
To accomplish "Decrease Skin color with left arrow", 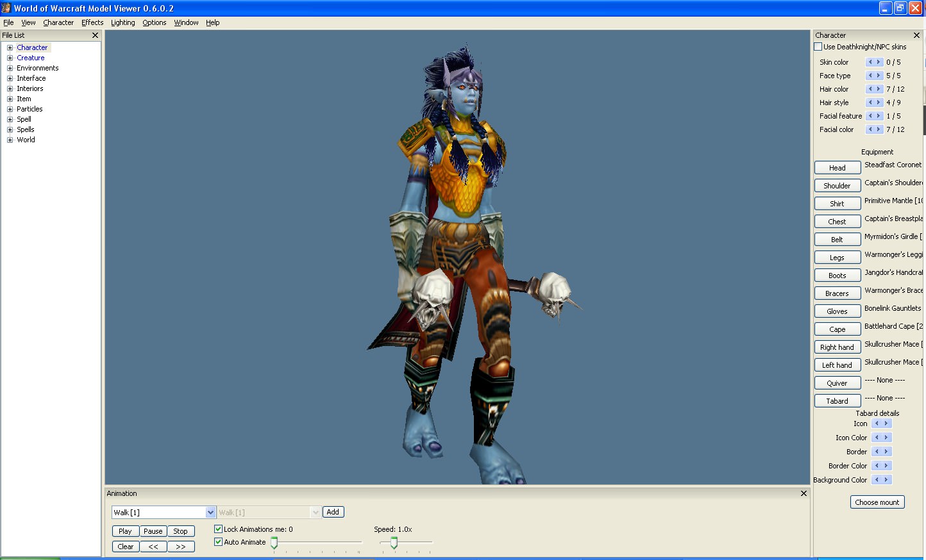I will (x=870, y=62).
